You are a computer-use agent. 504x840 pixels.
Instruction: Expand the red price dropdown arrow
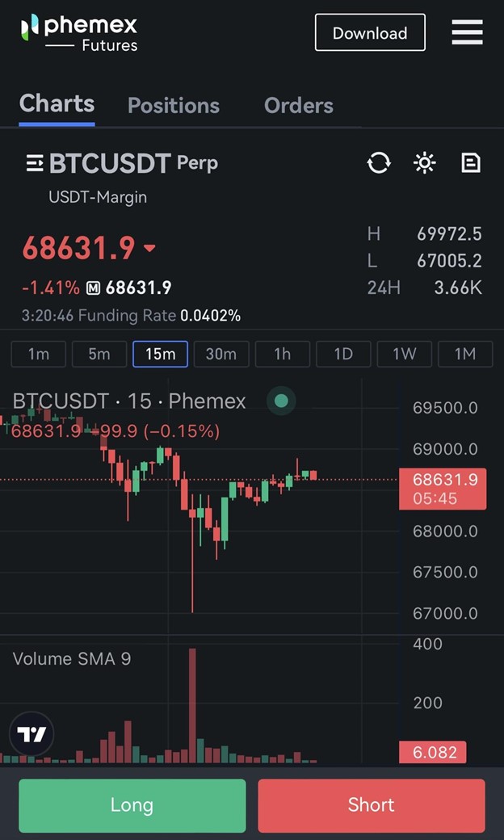pyautogui.click(x=149, y=248)
